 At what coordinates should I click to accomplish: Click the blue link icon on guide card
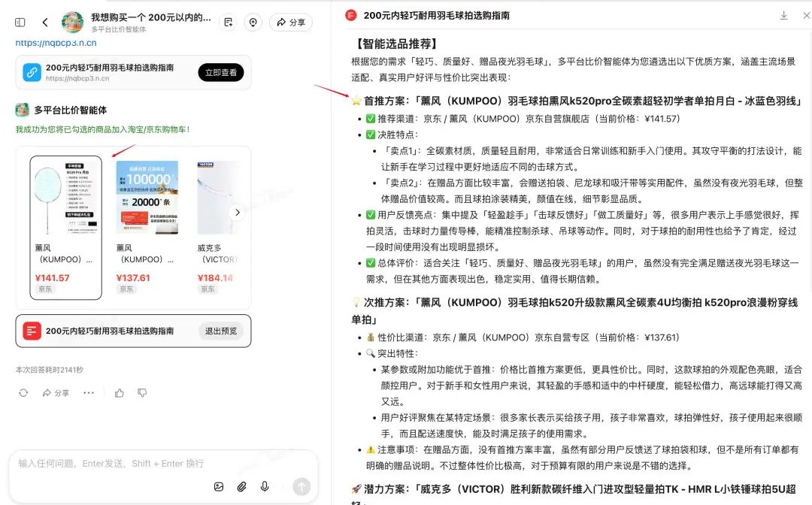[x=32, y=72]
